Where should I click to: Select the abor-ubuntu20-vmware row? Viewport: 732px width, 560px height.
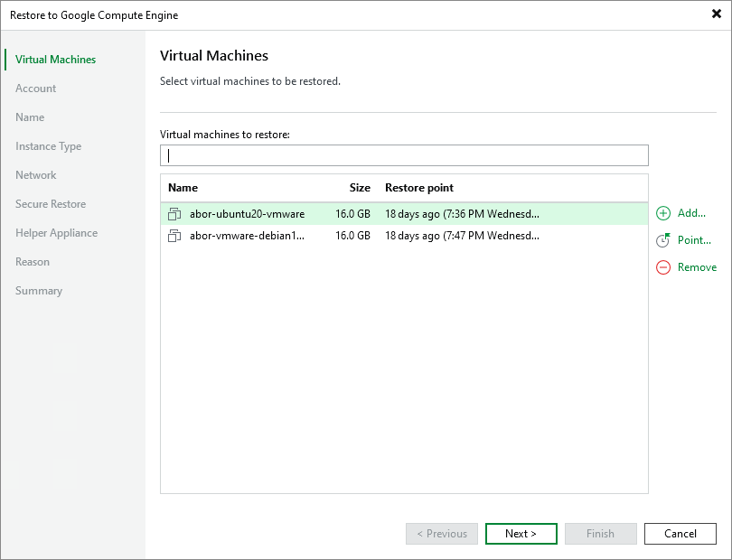click(404, 214)
